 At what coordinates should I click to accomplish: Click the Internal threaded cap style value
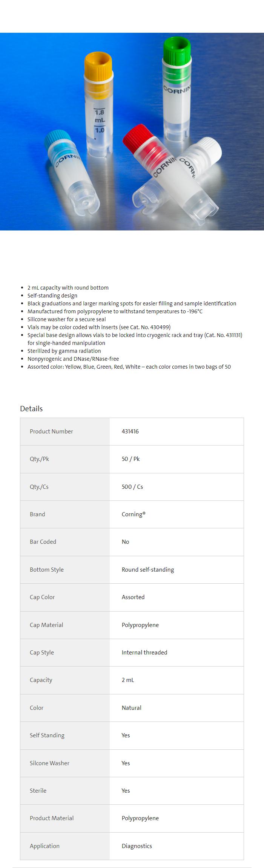[x=144, y=652]
